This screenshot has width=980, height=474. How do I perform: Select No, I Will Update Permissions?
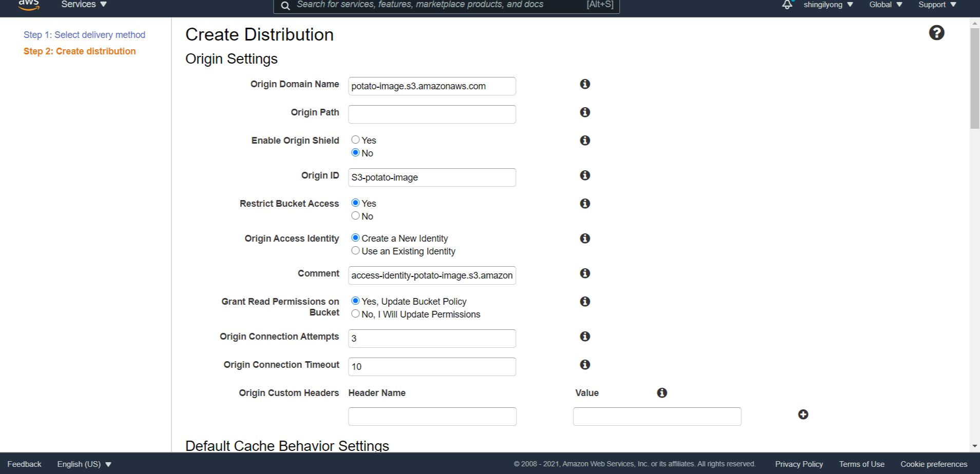click(x=355, y=313)
